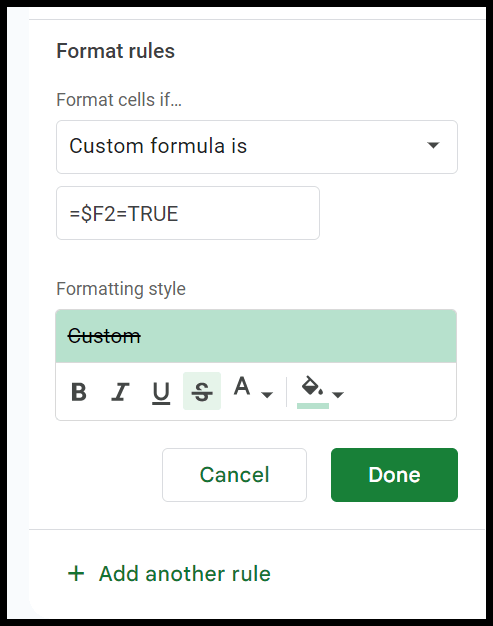493x626 pixels.
Task: Click the Format rules heading
Action: (115, 51)
